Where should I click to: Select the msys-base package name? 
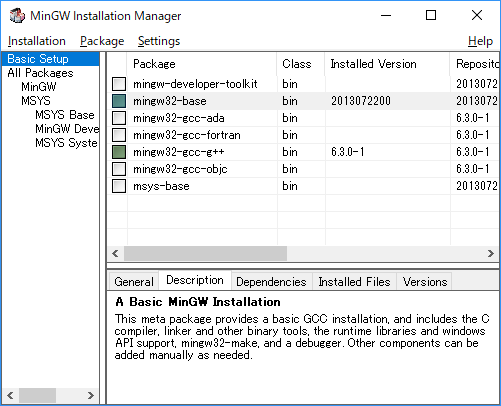[161, 186]
